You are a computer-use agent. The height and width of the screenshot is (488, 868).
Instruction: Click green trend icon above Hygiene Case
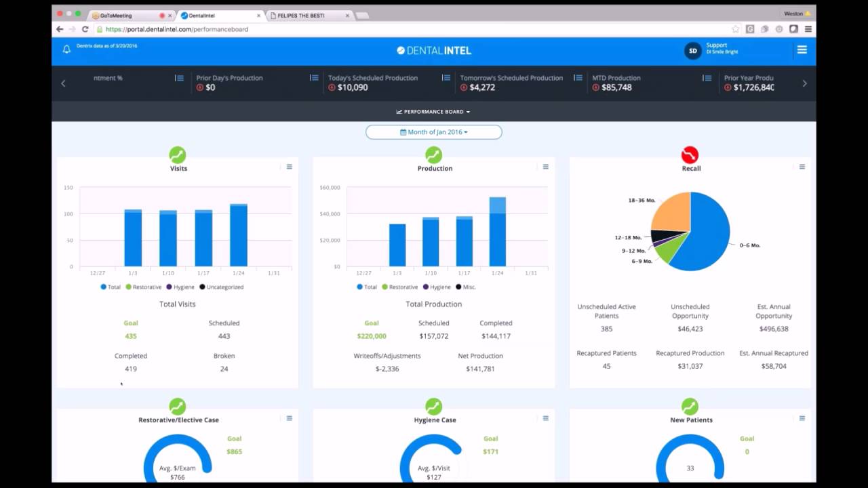(433, 406)
